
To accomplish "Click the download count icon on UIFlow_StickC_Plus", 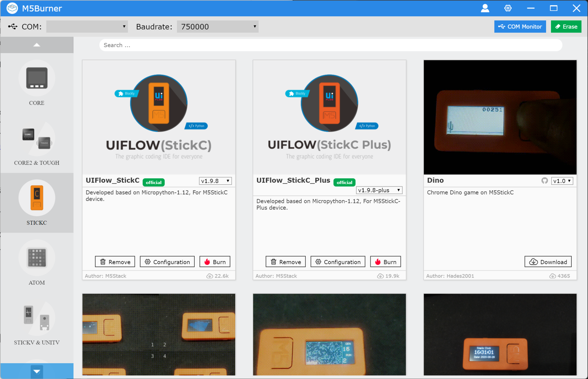I will (x=380, y=276).
